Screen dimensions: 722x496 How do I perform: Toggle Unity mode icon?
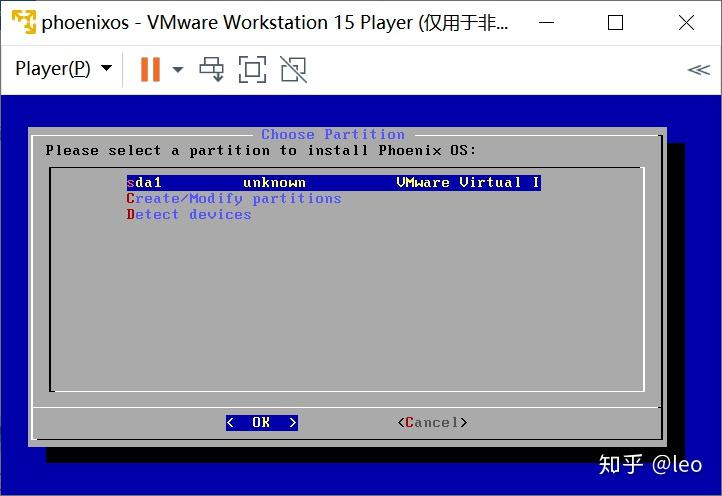(294, 70)
